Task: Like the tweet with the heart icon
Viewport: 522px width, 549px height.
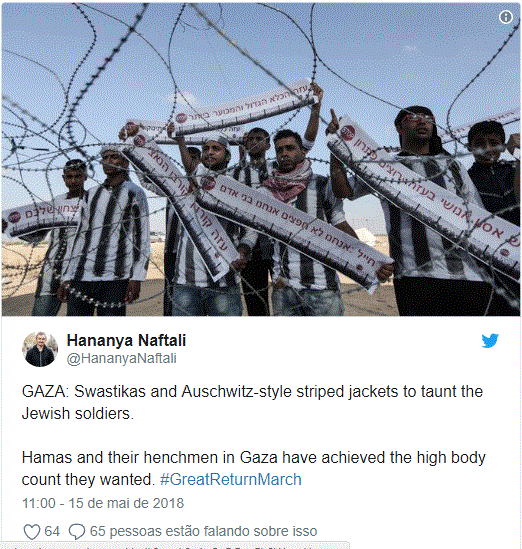Action: click(x=32, y=531)
